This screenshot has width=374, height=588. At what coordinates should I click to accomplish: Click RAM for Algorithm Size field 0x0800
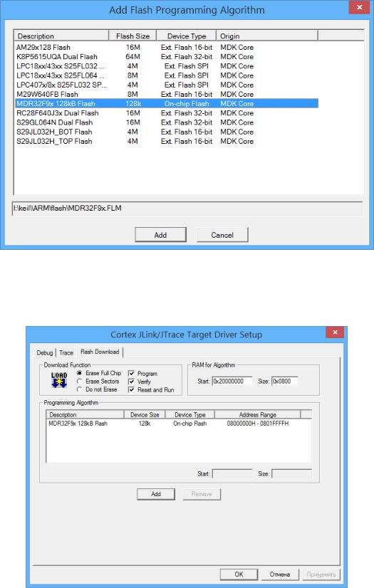click(x=285, y=382)
